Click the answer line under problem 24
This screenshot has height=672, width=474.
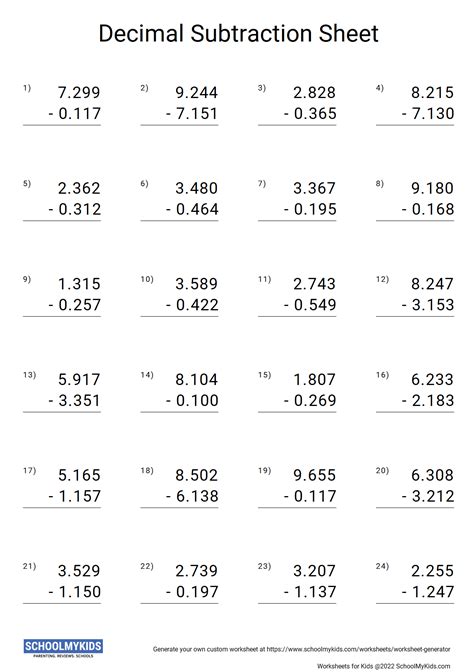tap(415, 603)
